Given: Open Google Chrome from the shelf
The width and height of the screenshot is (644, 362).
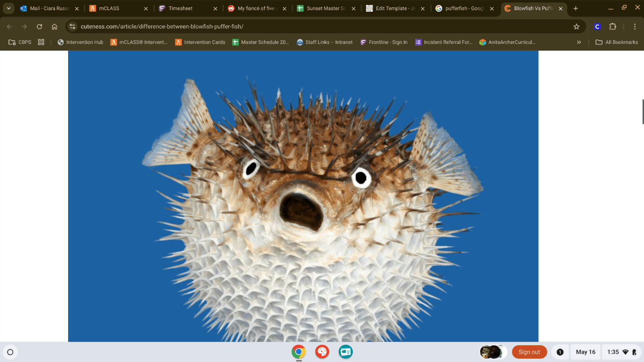Looking at the screenshot, I should coord(299,352).
